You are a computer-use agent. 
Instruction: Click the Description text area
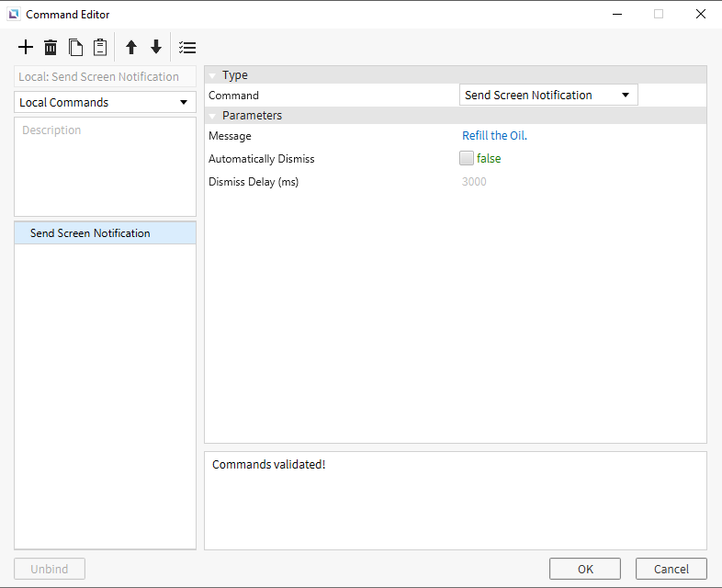tap(105, 166)
